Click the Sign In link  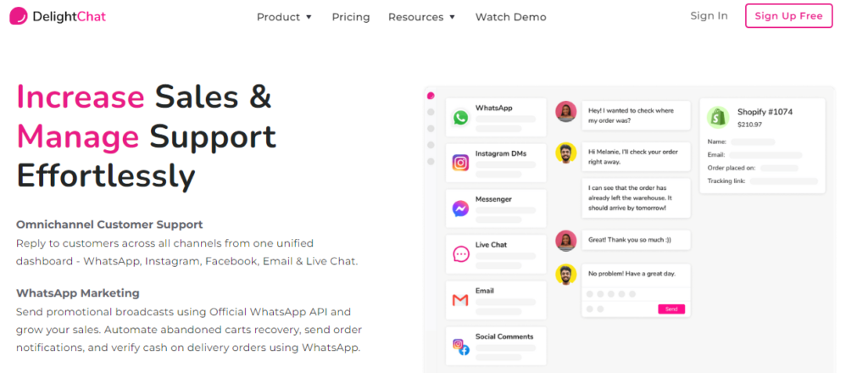709,16
